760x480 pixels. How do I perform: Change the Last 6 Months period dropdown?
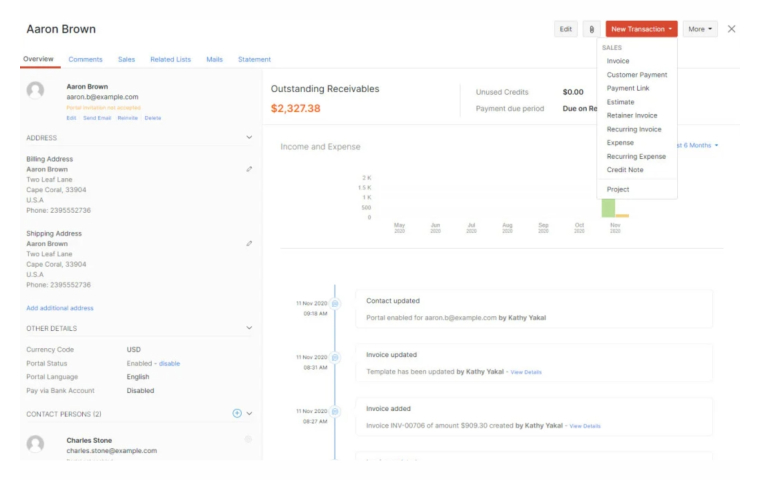coord(697,145)
